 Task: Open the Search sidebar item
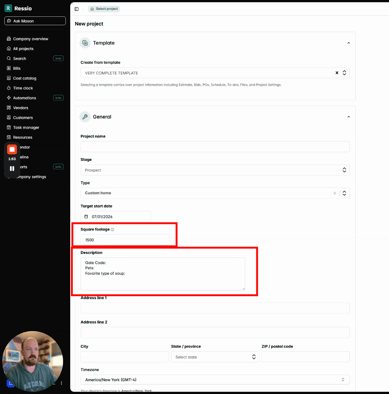click(x=19, y=58)
